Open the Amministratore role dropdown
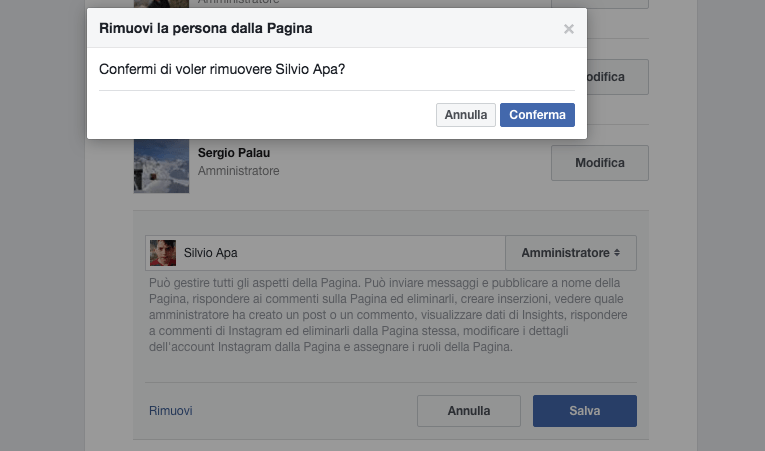 (571, 253)
